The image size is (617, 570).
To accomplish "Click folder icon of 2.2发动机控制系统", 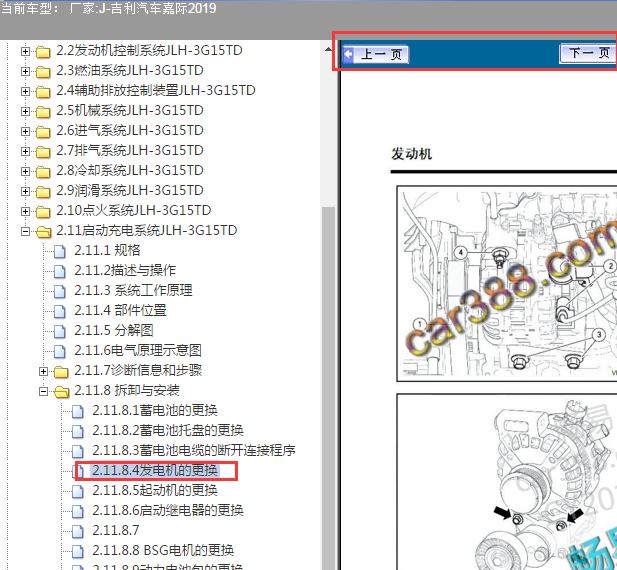I will [43, 52].
